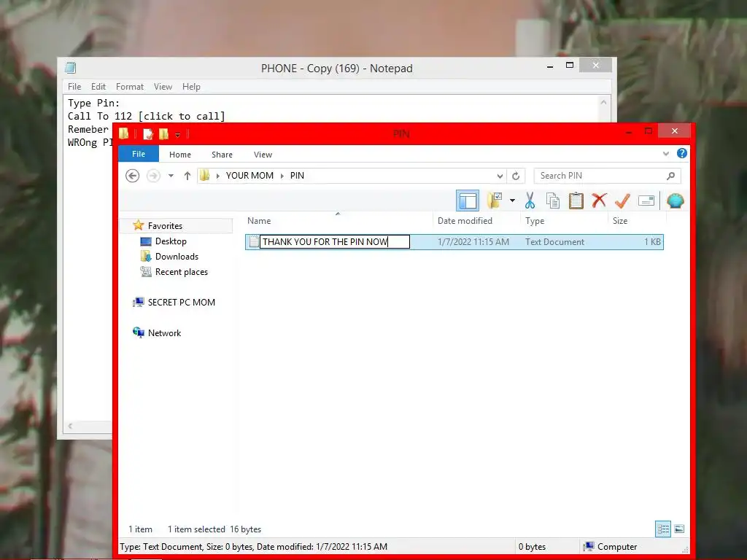Click the New Folder quick access icon
Screen dimensions: 747x560
(163, 134)
